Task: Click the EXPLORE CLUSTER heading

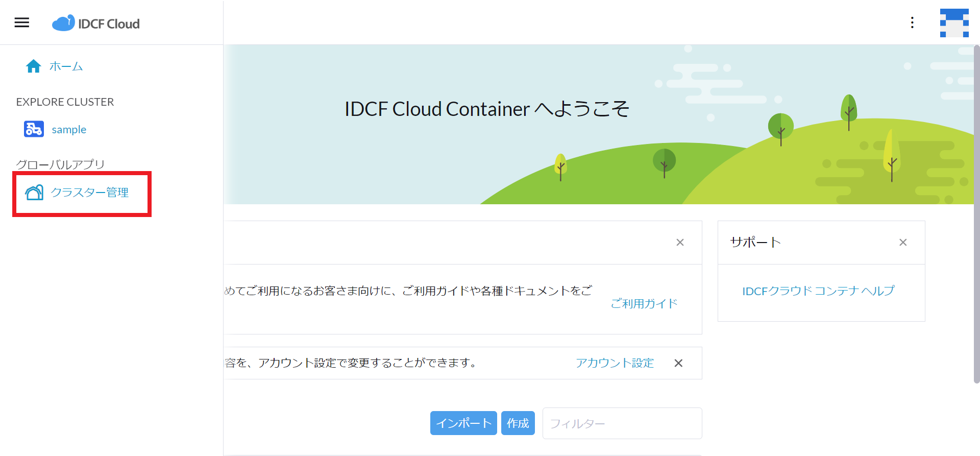Action: pos(65,102)
